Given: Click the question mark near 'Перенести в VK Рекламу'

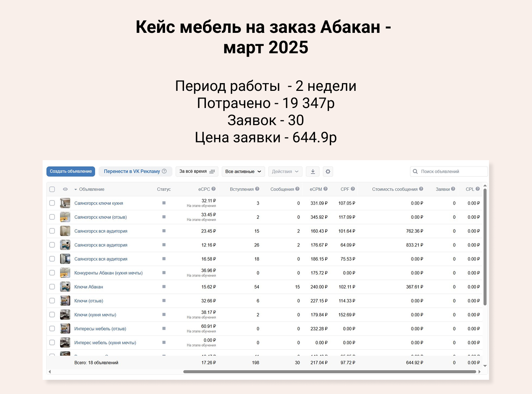Looking at the screenshot, I should (x=164, y=171).
